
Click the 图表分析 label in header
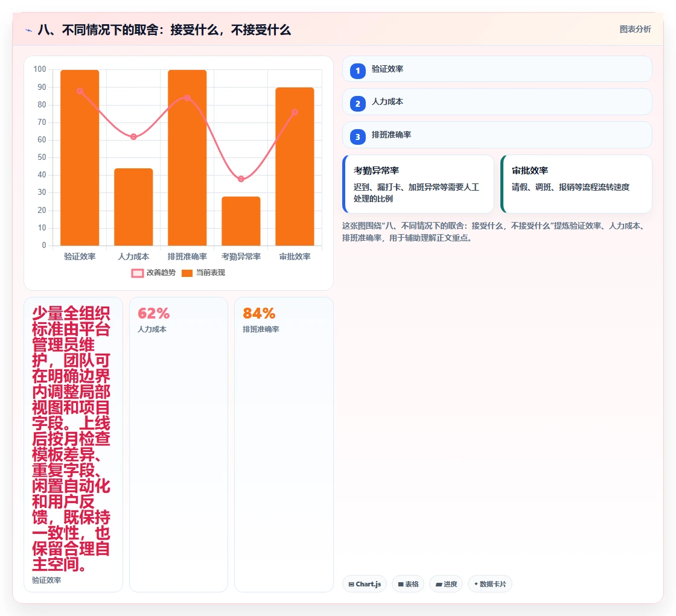pyautogui.click(x=635, y=30)
